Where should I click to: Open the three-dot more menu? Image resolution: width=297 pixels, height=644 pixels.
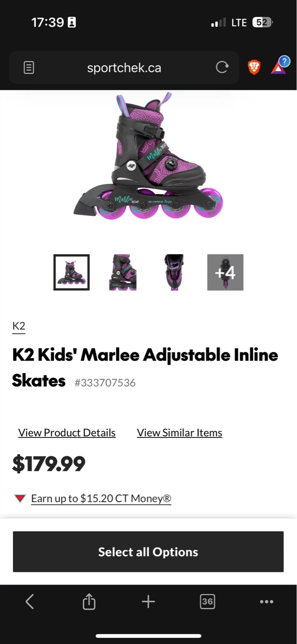(267, 602)
